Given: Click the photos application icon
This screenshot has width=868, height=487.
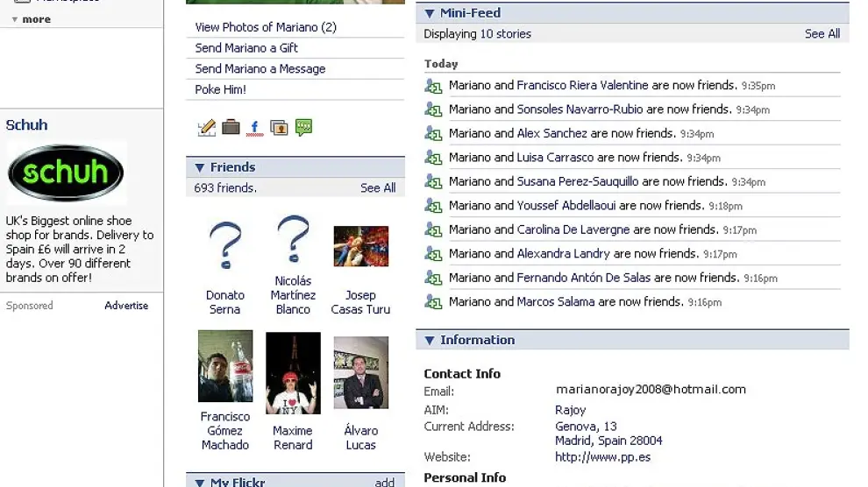Looking at the screenshot, I should coord(280,128).
